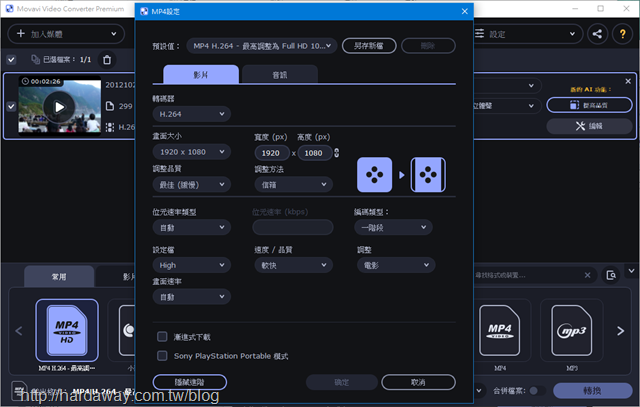
Task: Enable Sony PlayStation Portable mode checkbox
Action: pyautogui.click(x=162, y=356)
